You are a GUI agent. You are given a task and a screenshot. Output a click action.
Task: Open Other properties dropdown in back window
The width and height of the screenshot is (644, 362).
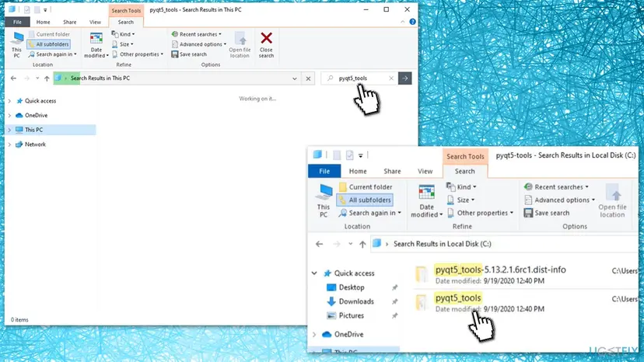point(138,54)
